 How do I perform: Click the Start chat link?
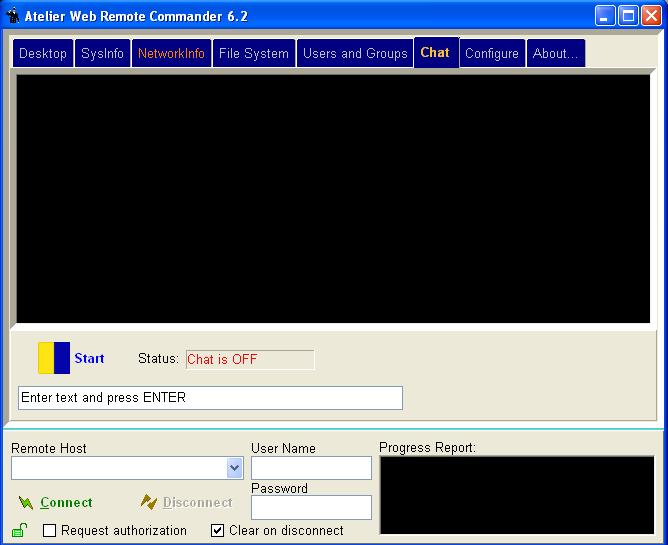click(x=89, y=358)
